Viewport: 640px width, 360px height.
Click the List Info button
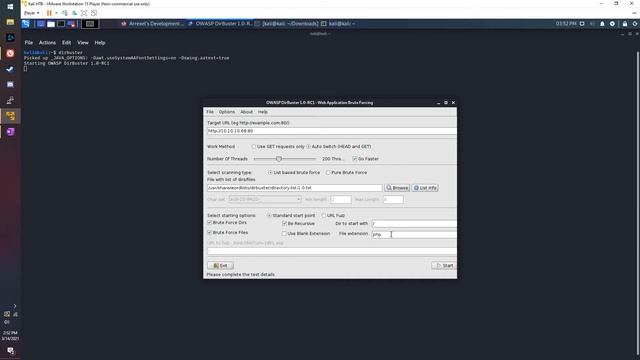(x=425, y=188)
